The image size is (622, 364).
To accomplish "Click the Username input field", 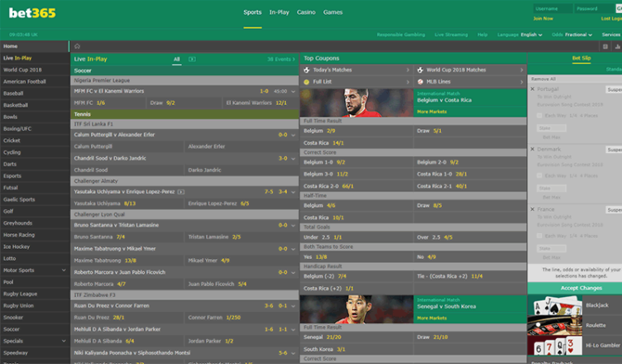I will click(x=553, y=8).
